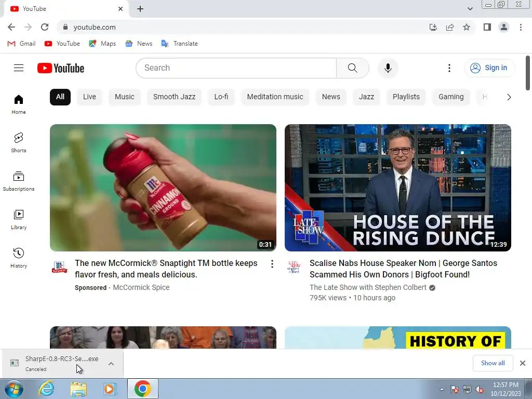Select the Playlists filter chip
Screen dimensions: 532x399
pyautogui.click(x=406, y=97)
